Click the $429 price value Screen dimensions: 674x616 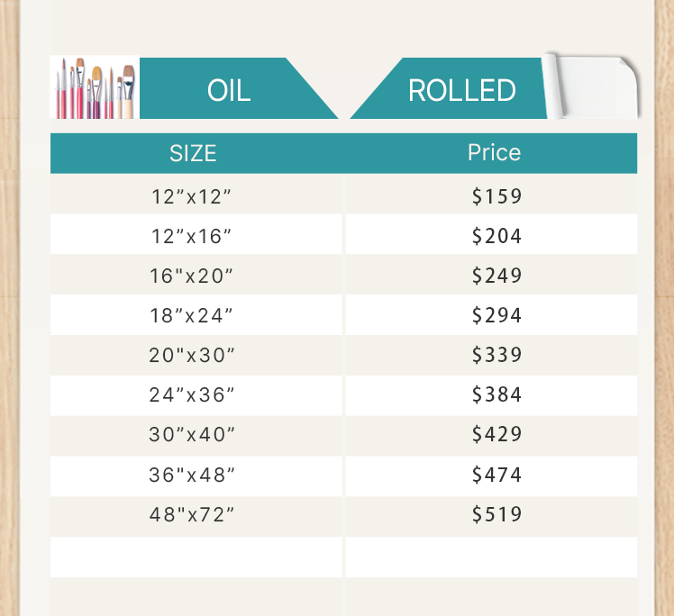[496, 434]
